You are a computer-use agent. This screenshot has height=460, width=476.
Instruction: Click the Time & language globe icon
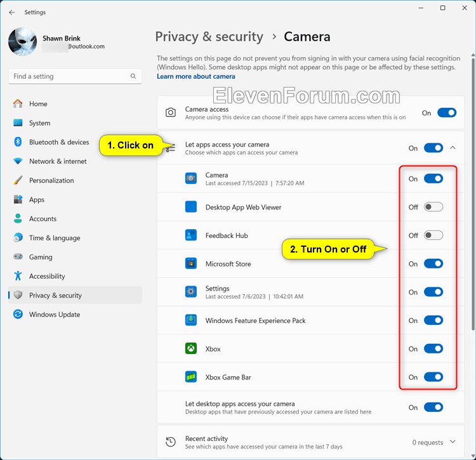pyautogui.click(x=18, y=237)
